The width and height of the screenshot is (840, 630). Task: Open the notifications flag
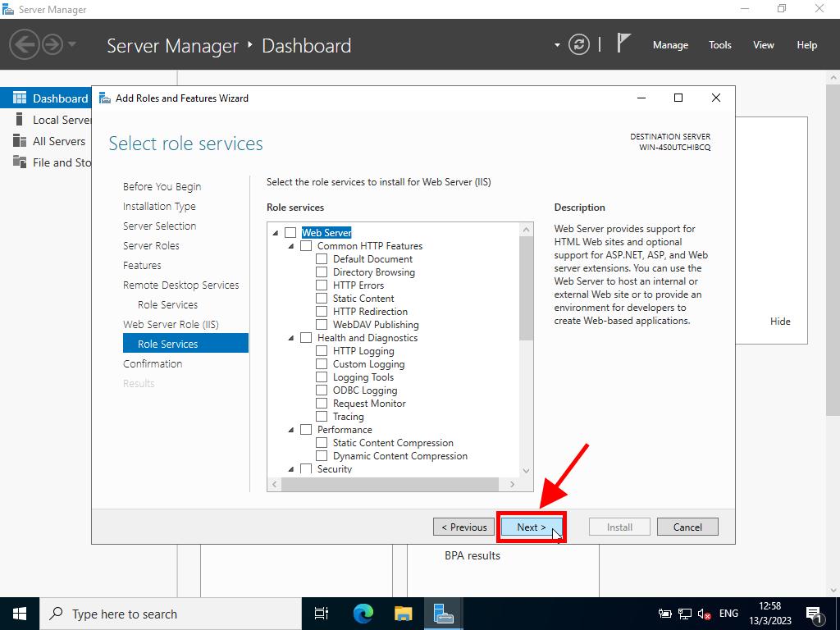tap(623, 43)
